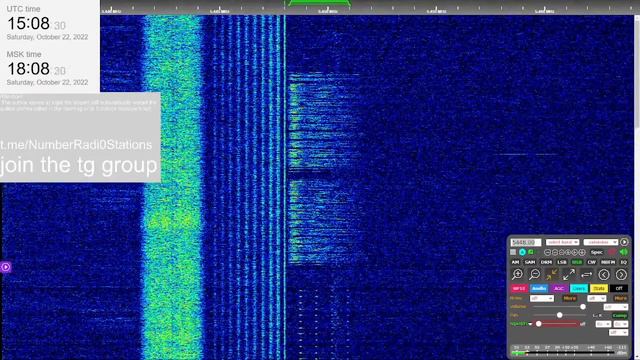This screenshot has width=640, height=360.
Task: Open the select band dropdown
Action: [562, 242]
